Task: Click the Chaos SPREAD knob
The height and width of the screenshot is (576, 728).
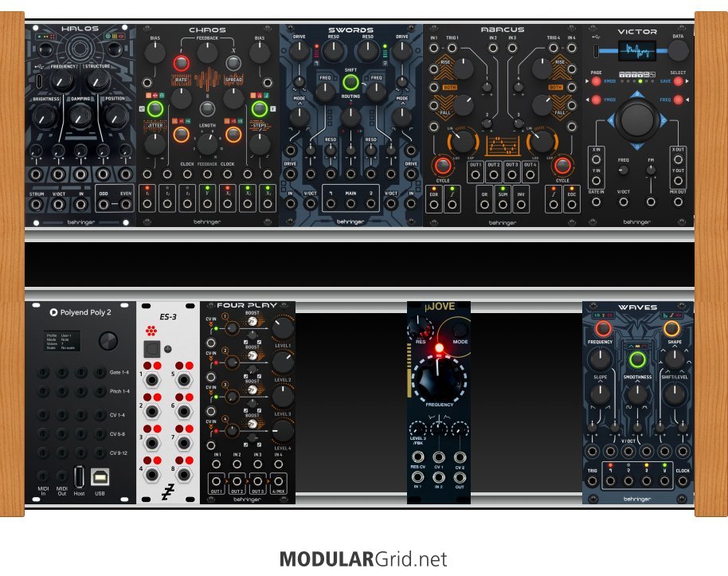Action: tap(233, 98)
